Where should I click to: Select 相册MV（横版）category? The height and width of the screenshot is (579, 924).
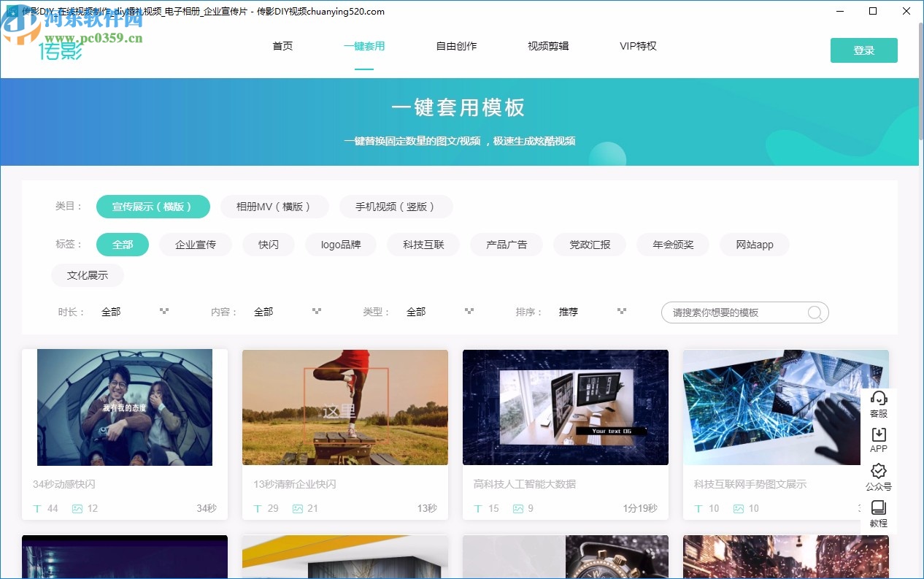[274, 207]
